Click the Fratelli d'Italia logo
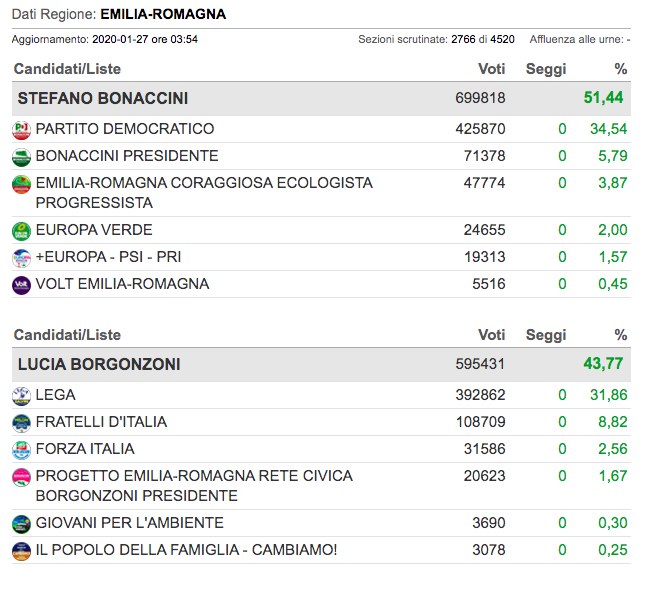Image resolution: width=646 pixels, height=589 pixels. pos(21,423)
